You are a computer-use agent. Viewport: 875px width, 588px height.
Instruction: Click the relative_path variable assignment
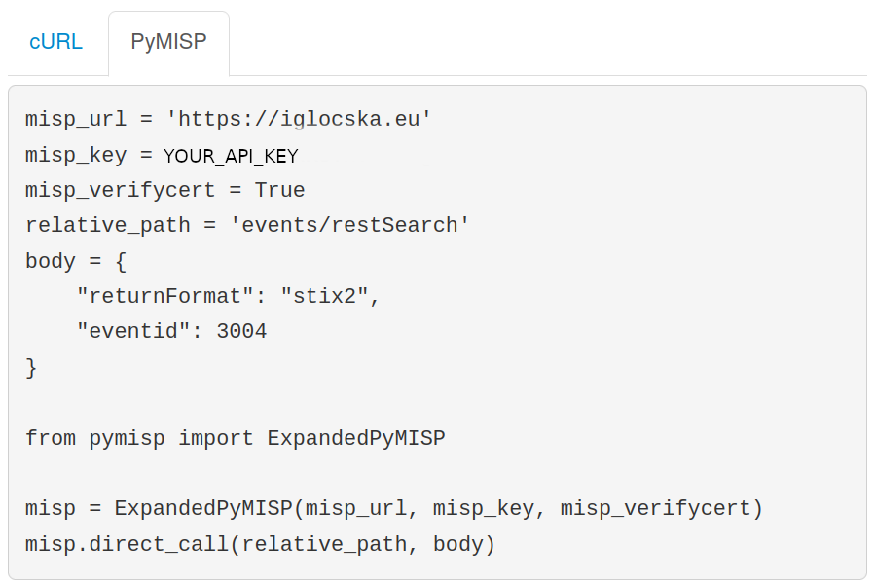(108, 225)
